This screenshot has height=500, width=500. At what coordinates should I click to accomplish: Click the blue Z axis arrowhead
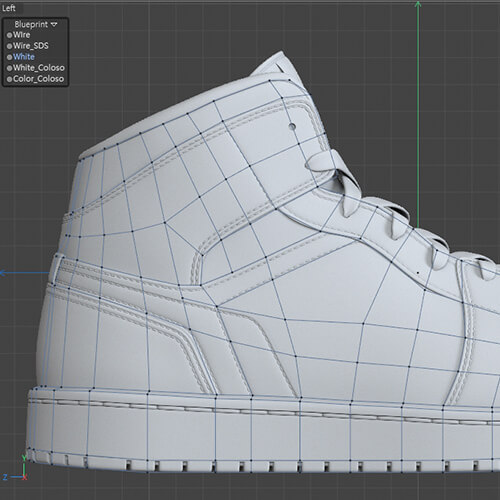tap(3, 273)
